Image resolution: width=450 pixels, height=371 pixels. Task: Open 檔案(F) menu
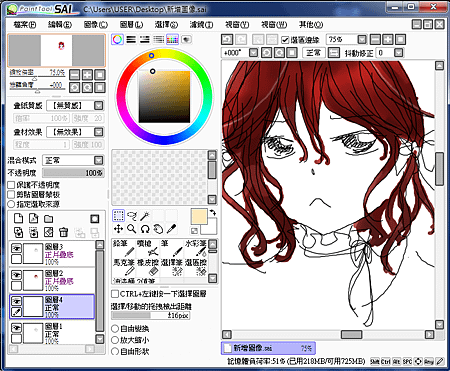[x=25, y=24]
